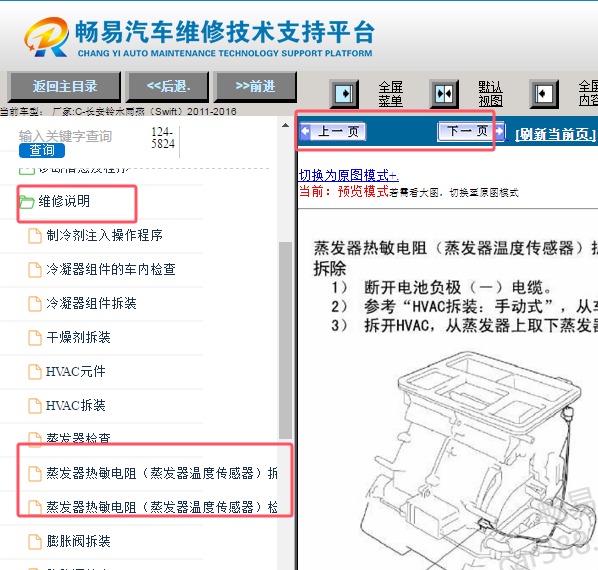
Task: Open HVAC拆装 document
Action: click(x=76, y=405)
